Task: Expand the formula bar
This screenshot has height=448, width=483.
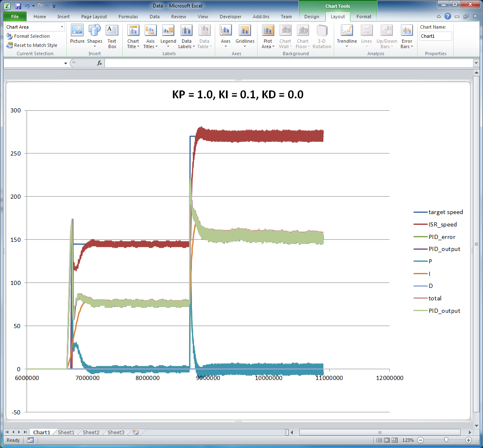Action: click(476, 63)
